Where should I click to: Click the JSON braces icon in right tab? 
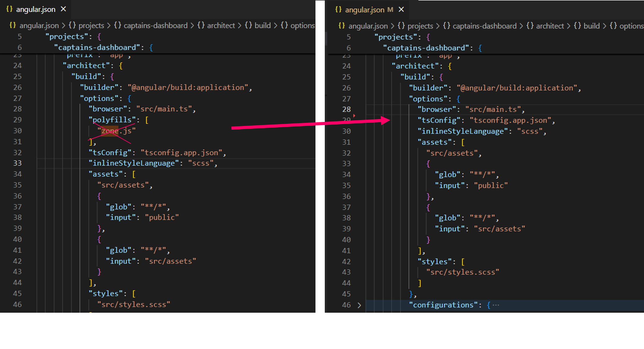[x=338, y=10]
